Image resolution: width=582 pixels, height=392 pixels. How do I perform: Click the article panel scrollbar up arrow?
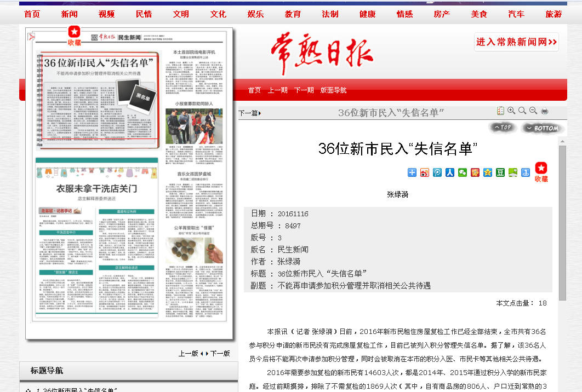pyautogui.click(x=562, y=141)
